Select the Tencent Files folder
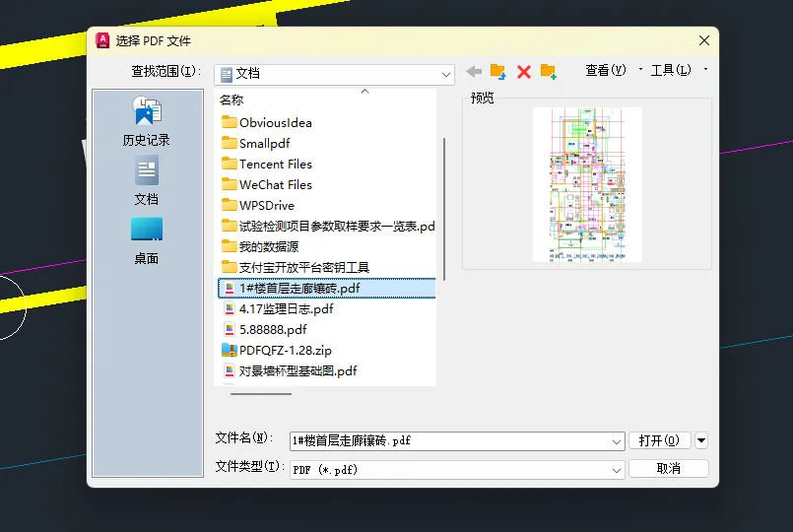 point(267,164)
